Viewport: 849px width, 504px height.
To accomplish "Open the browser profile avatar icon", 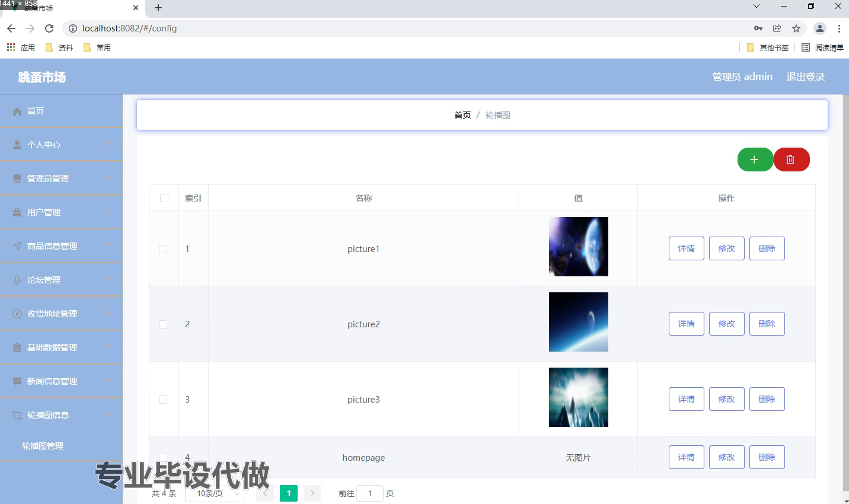I will [820, 28].
